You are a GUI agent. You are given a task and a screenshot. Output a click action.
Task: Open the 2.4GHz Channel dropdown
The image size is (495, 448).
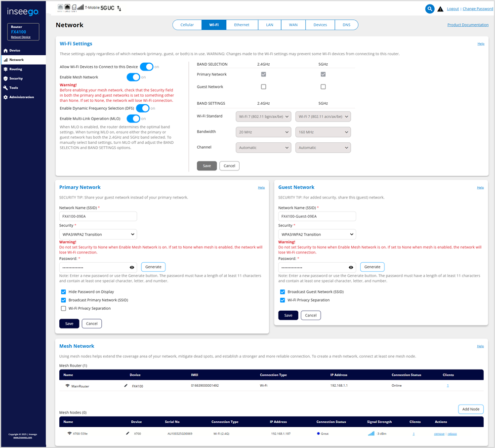click(263, 148)
